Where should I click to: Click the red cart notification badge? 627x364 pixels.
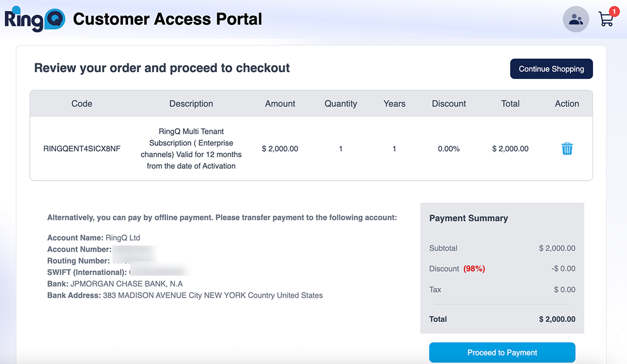pyautogui.click(x=614, y=11)
